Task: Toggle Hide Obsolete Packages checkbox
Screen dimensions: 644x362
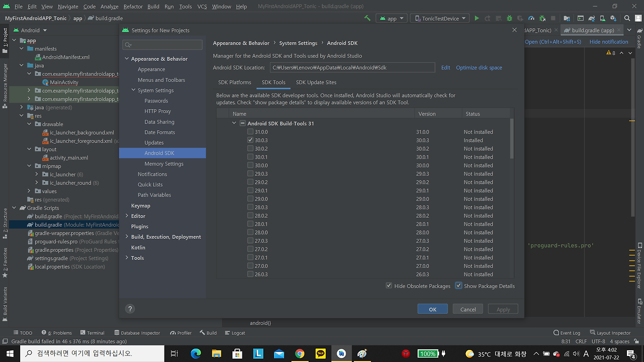Action: pyautogui.click(x=389, y=286)
